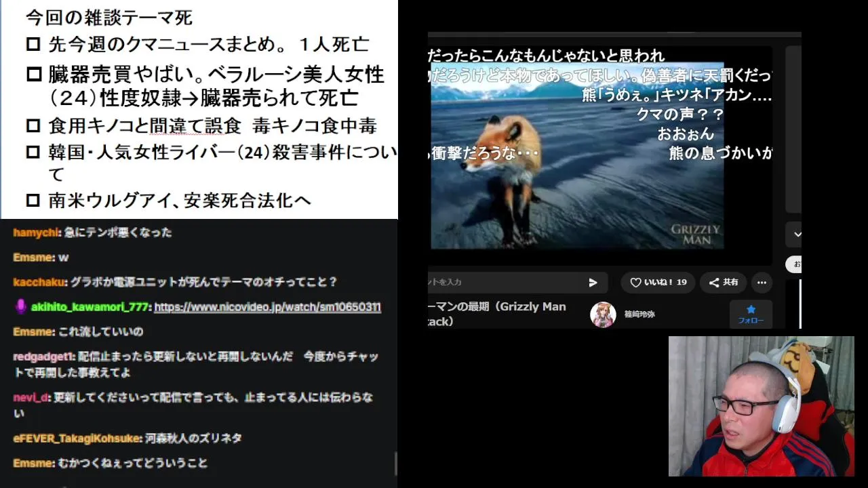Screen dimensions: 868x488
Task: Click Emsme message むかつくねぇってどういうこと
Action: (x=133, y=464)
